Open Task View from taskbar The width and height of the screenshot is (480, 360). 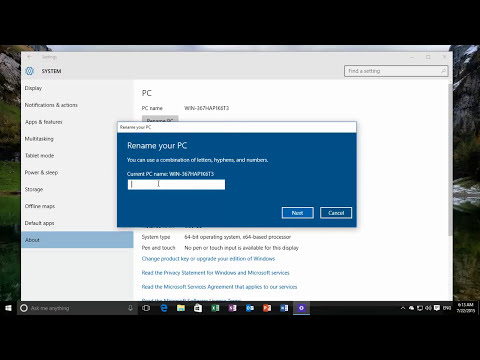(x=146, y=308)
